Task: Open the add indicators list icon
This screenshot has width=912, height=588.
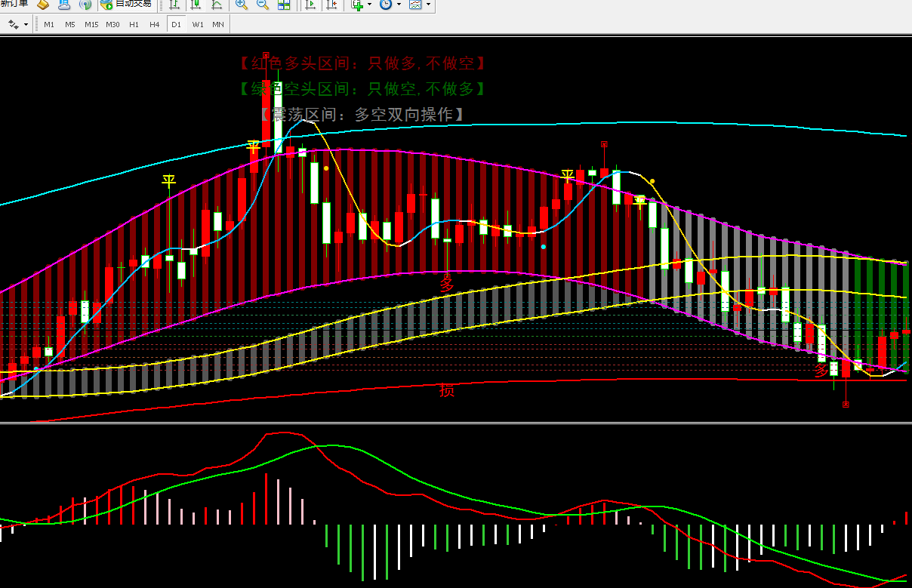Action: (357, 5)
